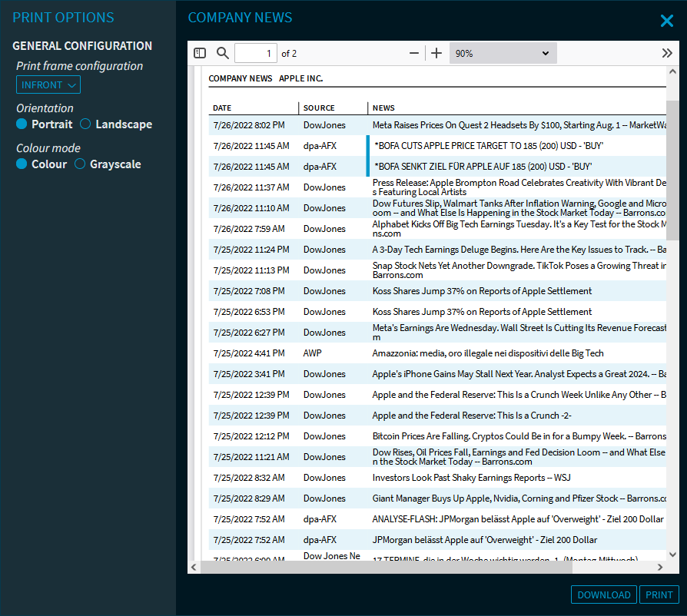Image resolution: width=687 pixels, height=616 pixels.
Task: Close the print options dialog
Action: click(x=666, y=21)
